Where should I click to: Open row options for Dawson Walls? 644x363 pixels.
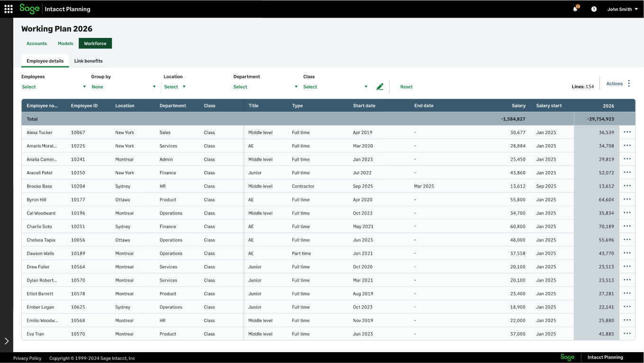coord(627,253)
